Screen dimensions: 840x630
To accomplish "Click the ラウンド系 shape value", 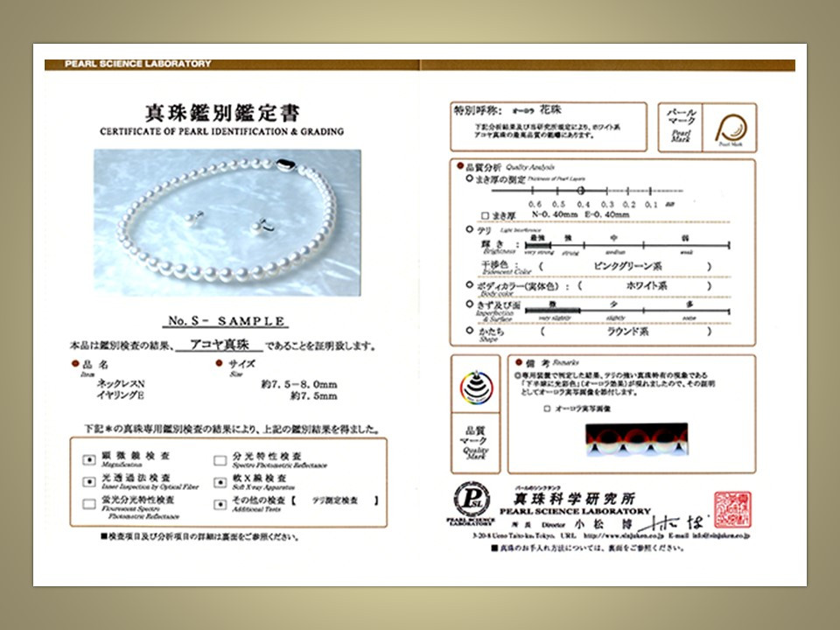I will pos(627,331).
